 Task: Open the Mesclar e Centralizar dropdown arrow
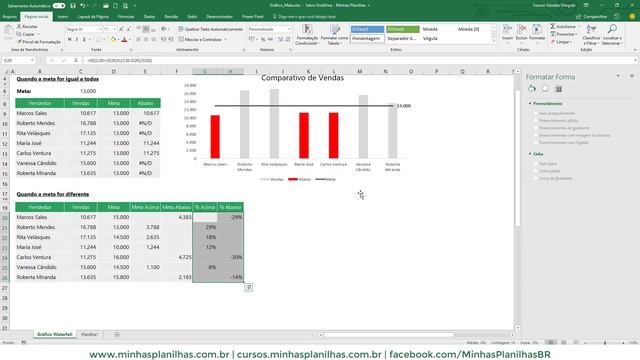click(x=226, y=40)
